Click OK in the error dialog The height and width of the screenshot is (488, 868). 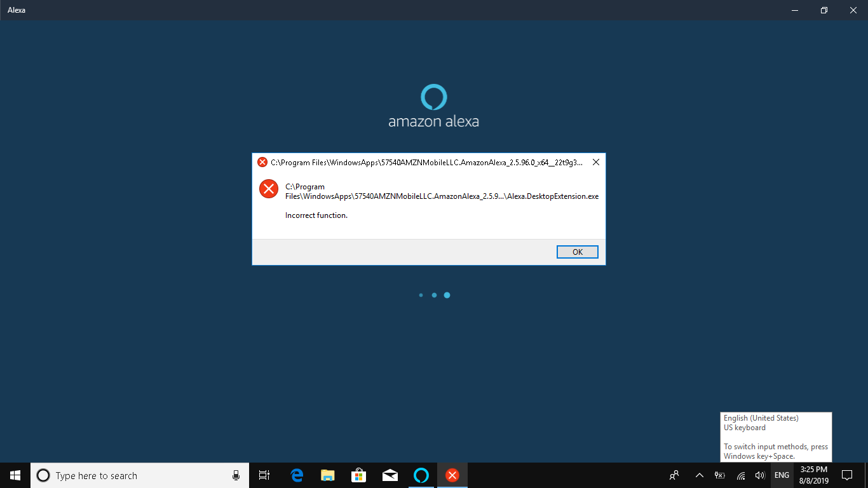click(577, 252)
